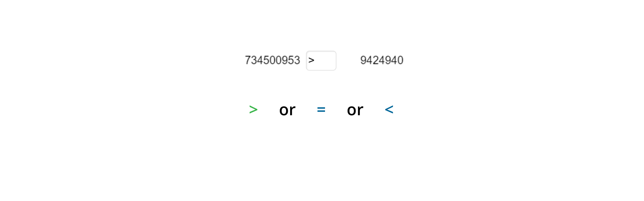Click the right-hand seven-digit number
This screenshot has height=201, width=644.
click(381, 60)
